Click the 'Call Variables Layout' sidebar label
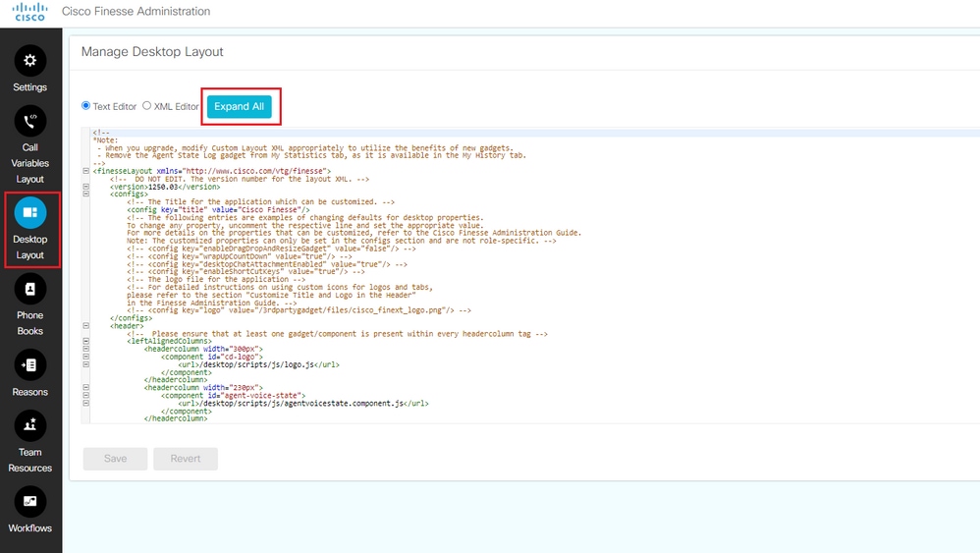Screen dimensions: 980x553 [30, 163]
